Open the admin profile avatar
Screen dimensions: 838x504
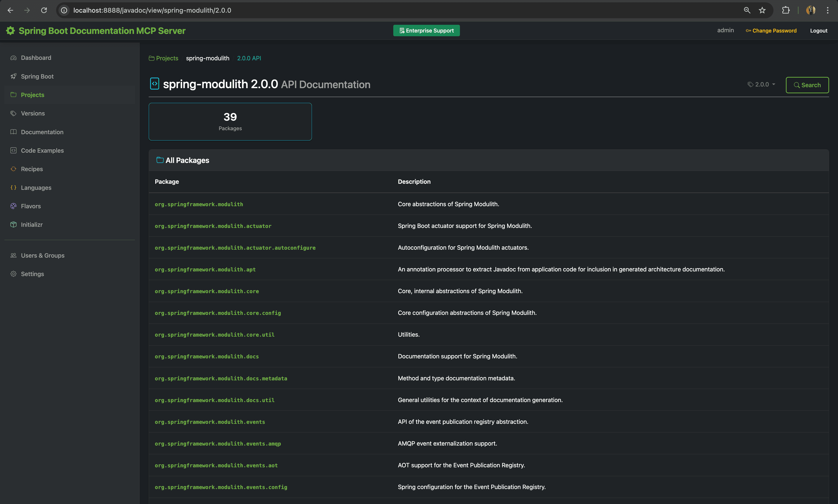point(810,10)
